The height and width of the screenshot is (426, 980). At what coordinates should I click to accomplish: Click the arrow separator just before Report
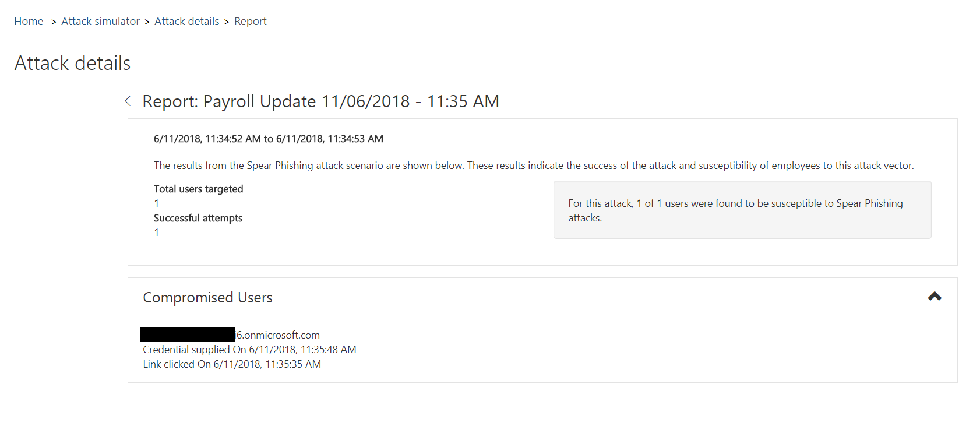click(227, 22)
